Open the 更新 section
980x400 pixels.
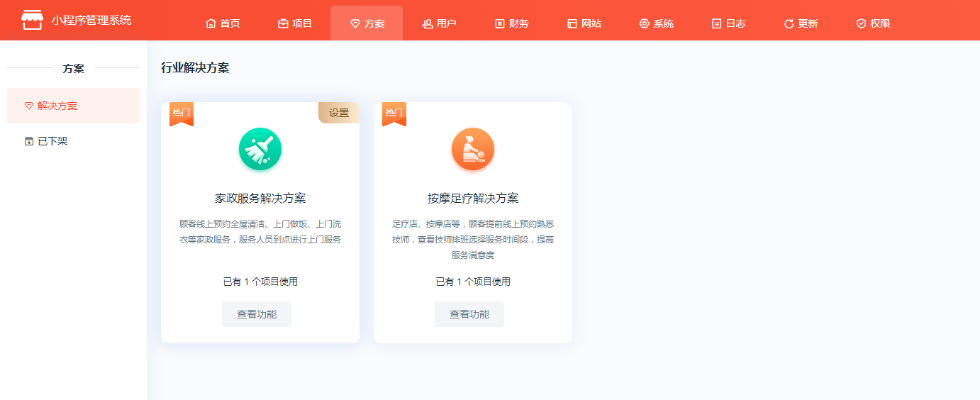(x=801, y=23)
